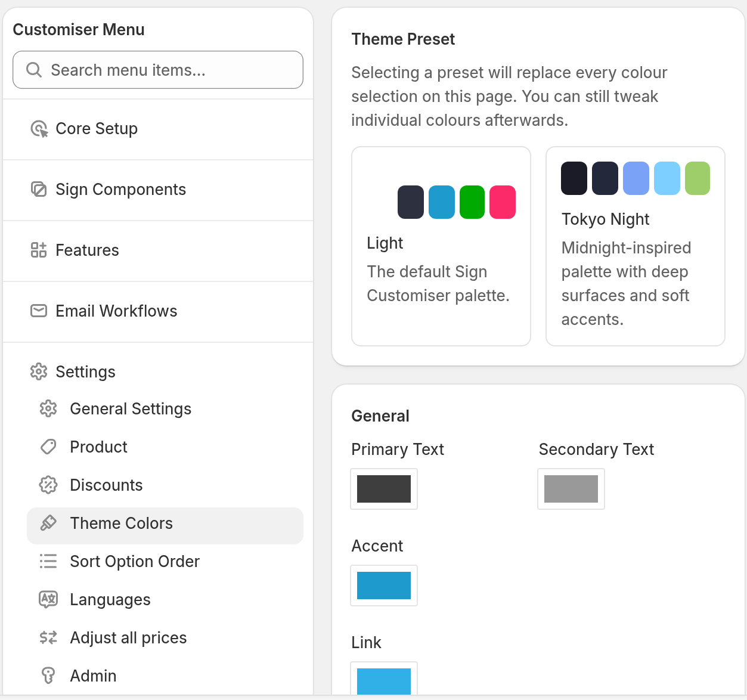
Task: Click the Core Setup cursor icon
Action: [39, 129]
